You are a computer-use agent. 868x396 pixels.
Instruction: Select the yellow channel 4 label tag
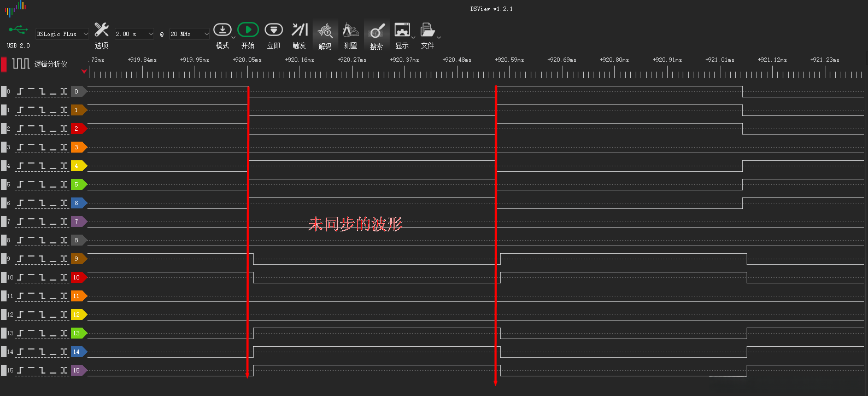point(79,166)
